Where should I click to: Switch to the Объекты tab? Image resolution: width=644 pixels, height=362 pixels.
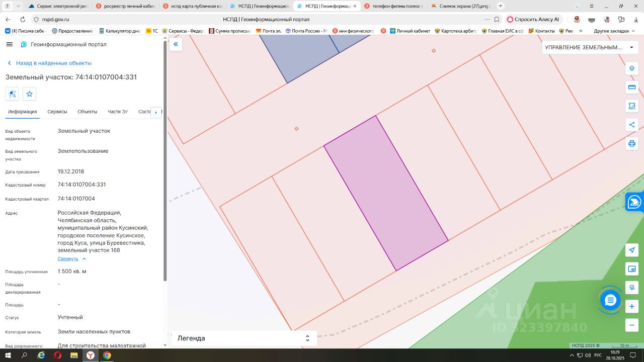coord(88,112)
